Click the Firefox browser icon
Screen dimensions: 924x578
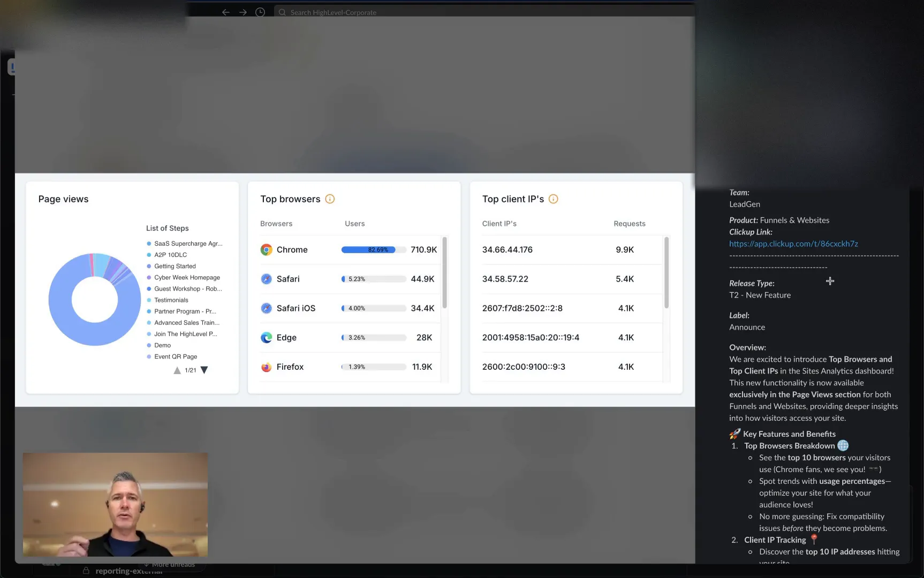point(266,367)
